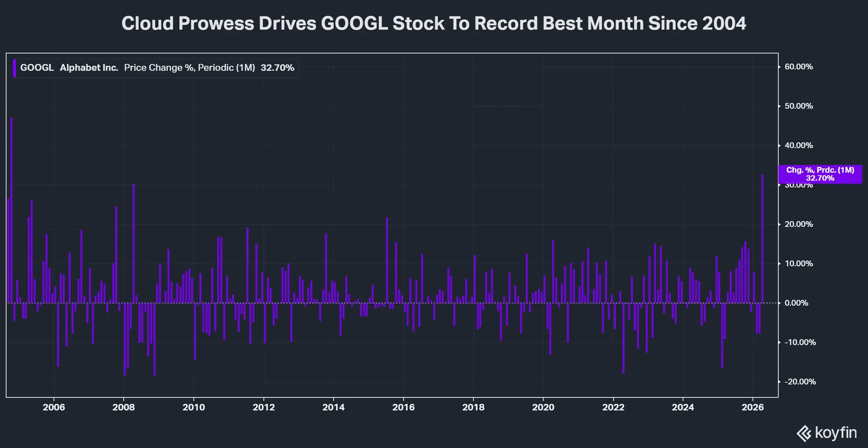
Task: Click the Price Change %, Periodic (1M) label
Action: [190, 68]
